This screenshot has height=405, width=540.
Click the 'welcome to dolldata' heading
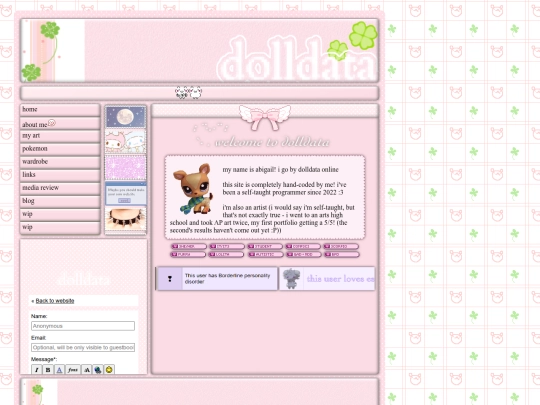tap(272, 142)
